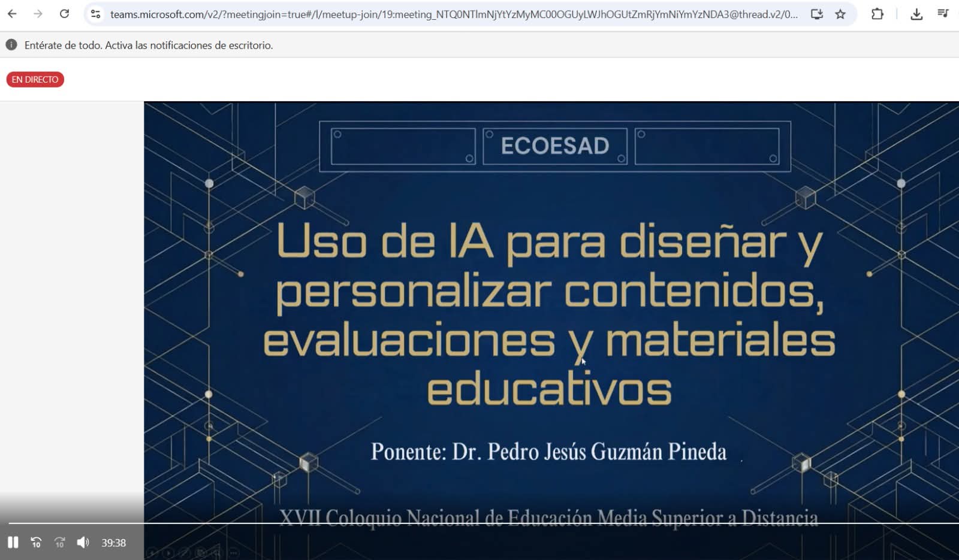Mute the stream volume
The width and height of the screenshot is (959, 560).
click(x=83, y=543)
